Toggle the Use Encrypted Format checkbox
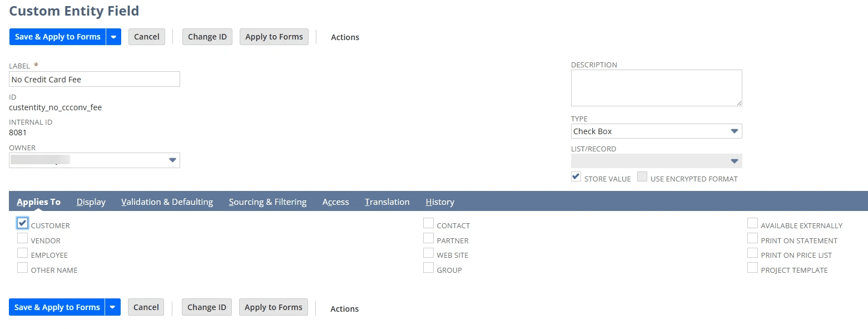 click(x=642, y=177)
